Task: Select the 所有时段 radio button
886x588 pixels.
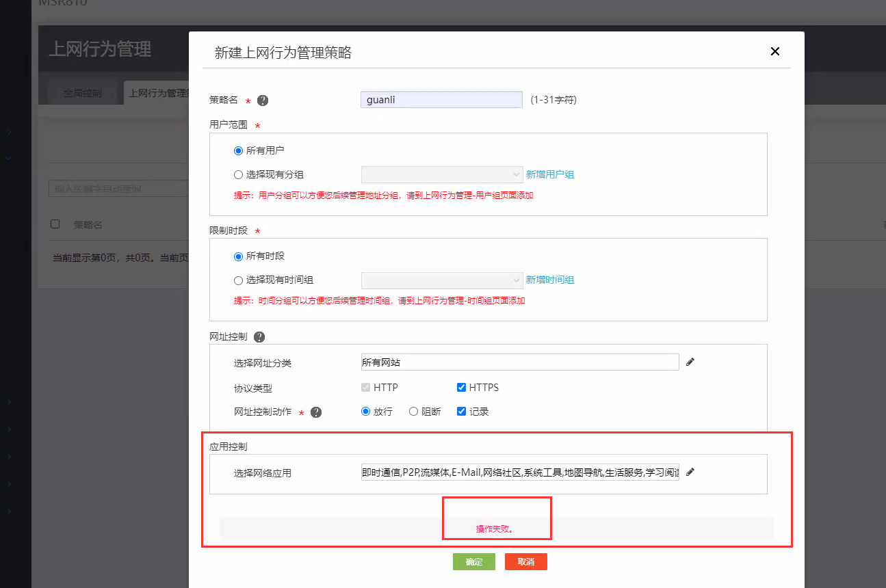Action: [238, 256]
